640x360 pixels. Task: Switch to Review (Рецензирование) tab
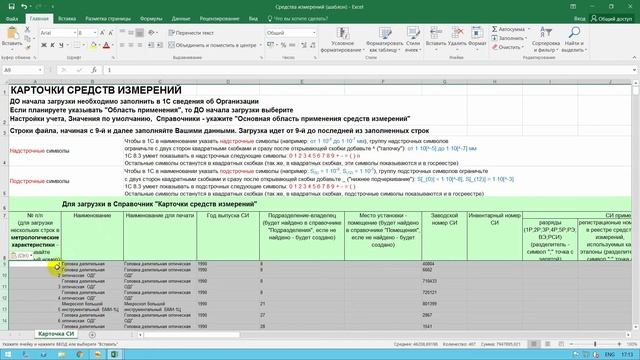[219, 19]
